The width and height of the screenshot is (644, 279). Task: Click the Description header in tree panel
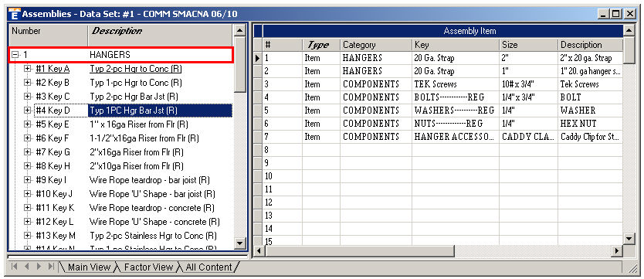[x=161, y=35]
